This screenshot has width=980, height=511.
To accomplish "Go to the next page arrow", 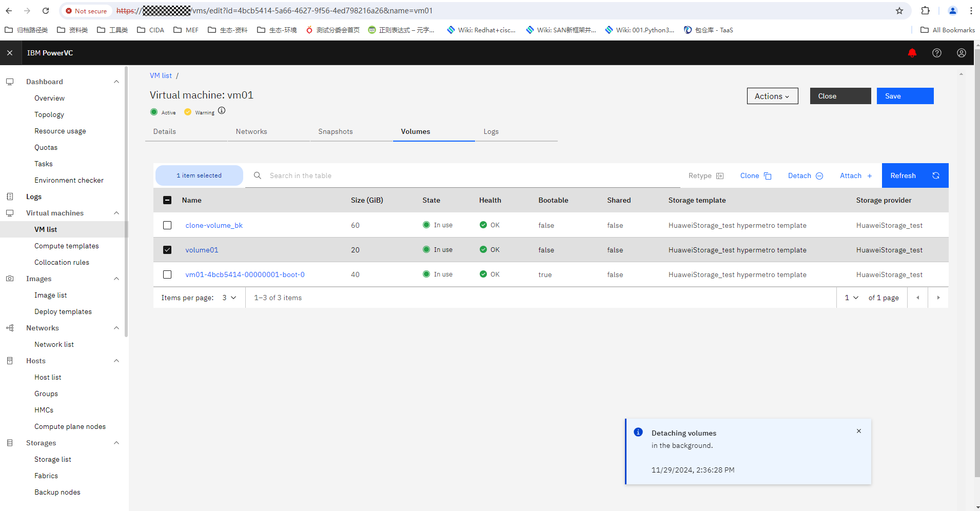I will click(938, 298).
